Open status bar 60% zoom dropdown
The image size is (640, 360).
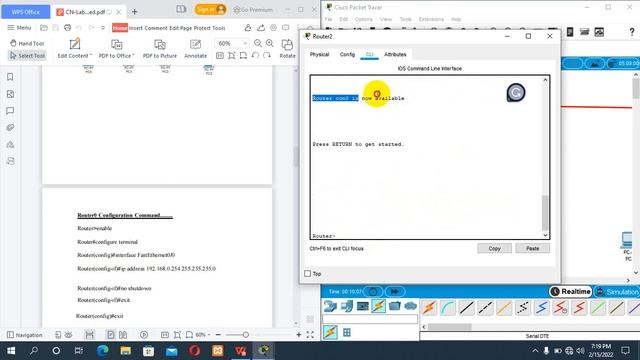point(203,335)
